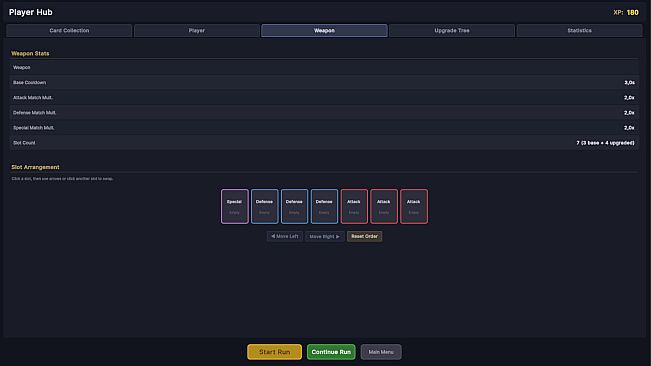Select the middle Attack slot card
Image resolution: width=651 pixels, height=366 pixels.
384,207
